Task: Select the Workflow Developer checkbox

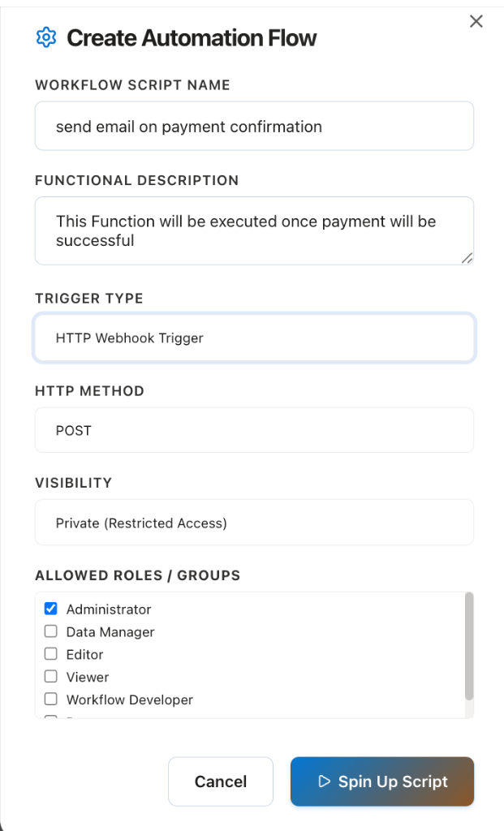Action: click(x=51, y=699)
